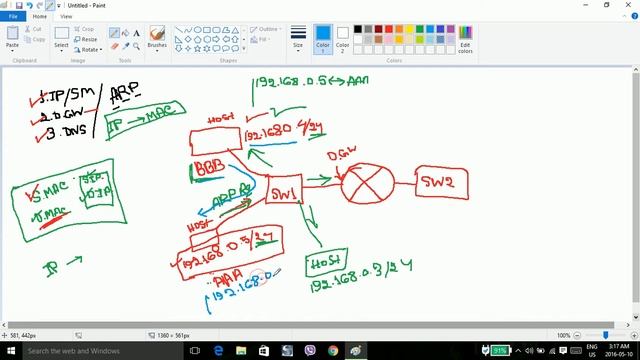The height and width of the screenshot is (360, 640).
Task: Select the Magnifier tool
Action: pyautogui.click(x=137, y=46)
